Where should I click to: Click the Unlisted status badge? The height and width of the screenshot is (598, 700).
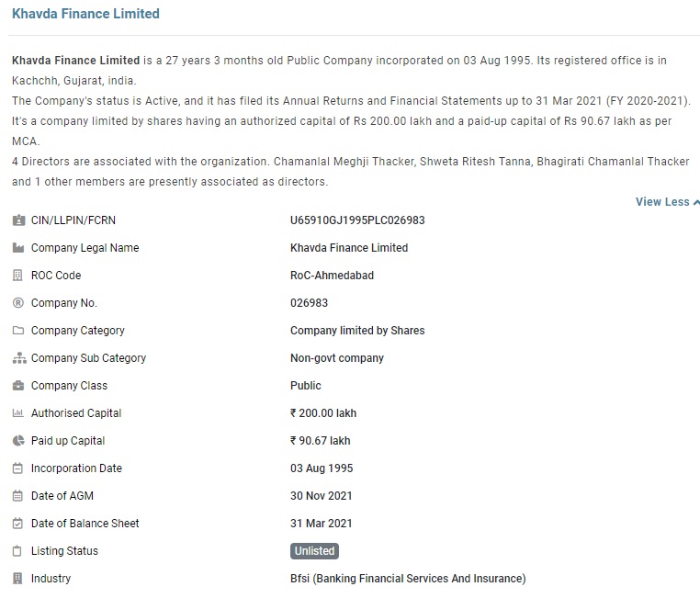(315, 551)
